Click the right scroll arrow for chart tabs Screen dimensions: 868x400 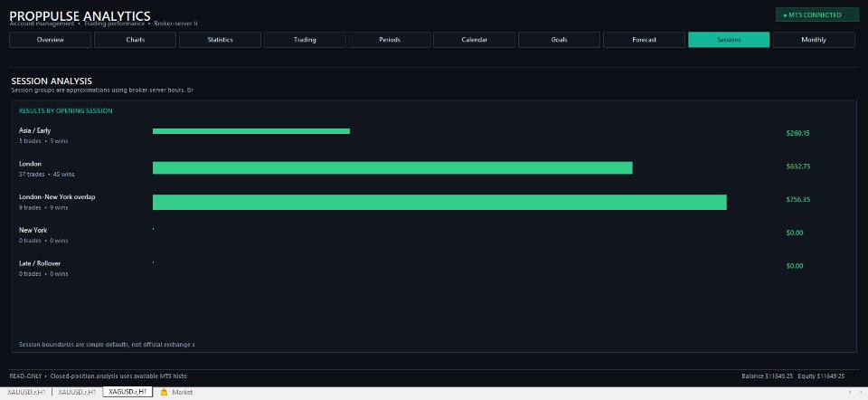pos(862,392)
